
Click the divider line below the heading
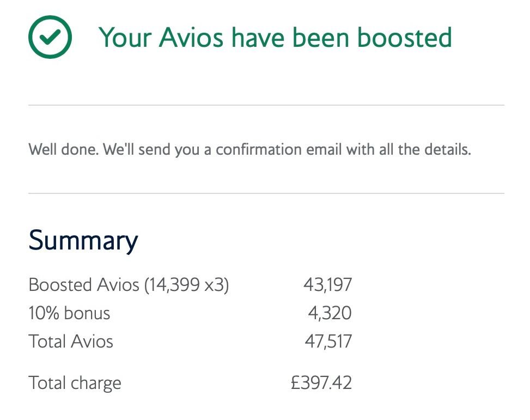[x=266, y=105]
